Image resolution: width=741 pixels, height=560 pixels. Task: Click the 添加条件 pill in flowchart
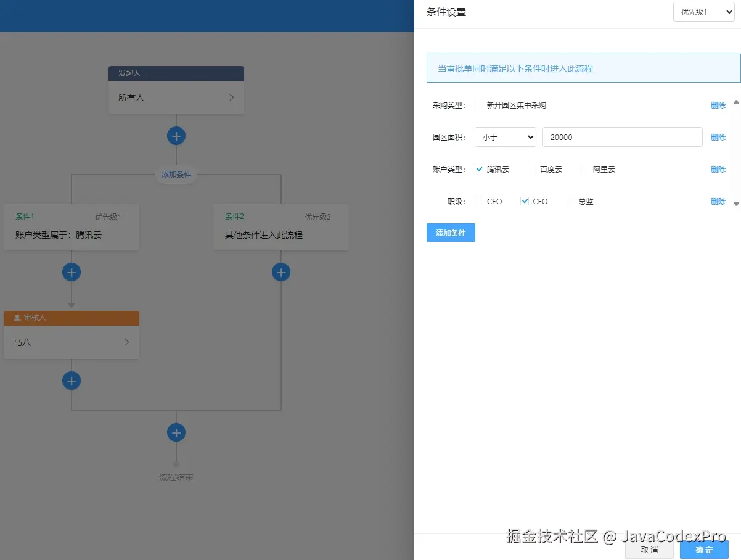tap(176, 175)
